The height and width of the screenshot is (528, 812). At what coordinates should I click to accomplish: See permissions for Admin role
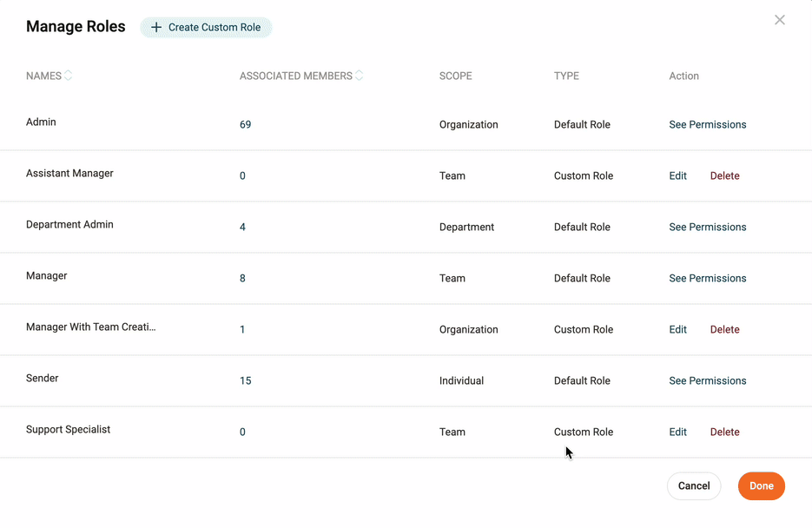click(707, 125)
